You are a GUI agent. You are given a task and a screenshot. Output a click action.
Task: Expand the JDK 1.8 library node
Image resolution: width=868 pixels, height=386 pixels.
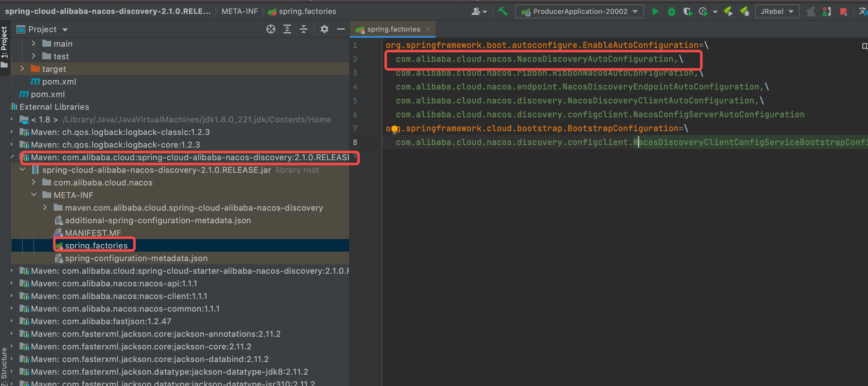(11, 119)
